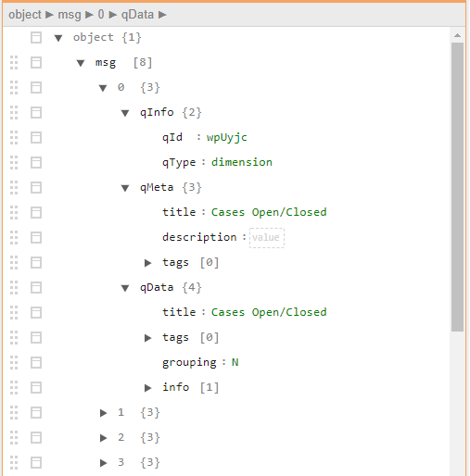This screenshot has height=476, width=470.
Task: Expand the tags array under qMeta
Action: point(147,263)
